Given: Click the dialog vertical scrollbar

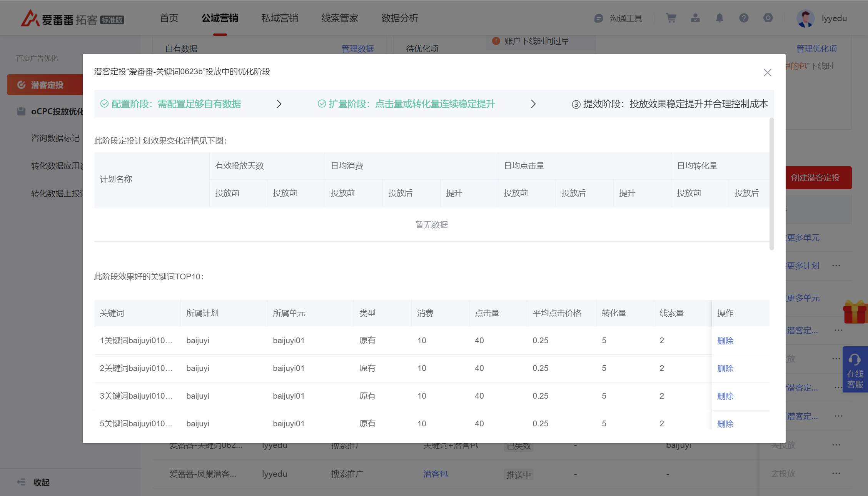Looking at the screenshot, I should point(771,184).
